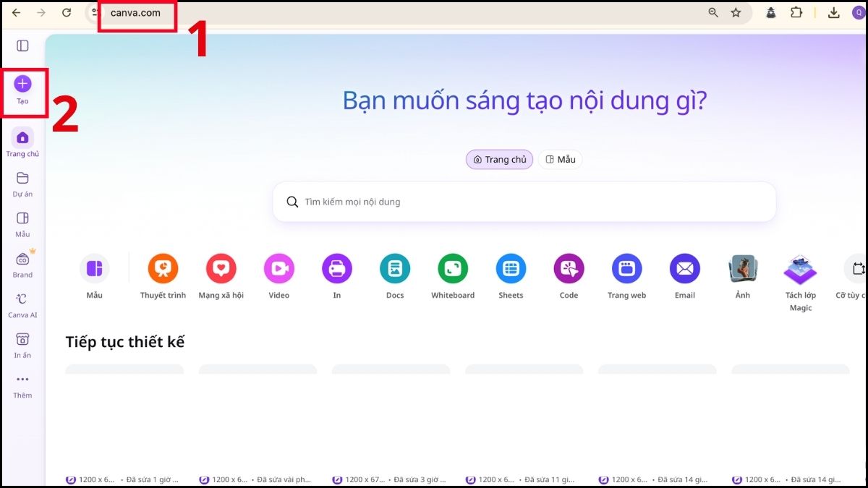Click the purple Tạo create button
The height and width of the screenshot is (488, 868).
(22, 84)
